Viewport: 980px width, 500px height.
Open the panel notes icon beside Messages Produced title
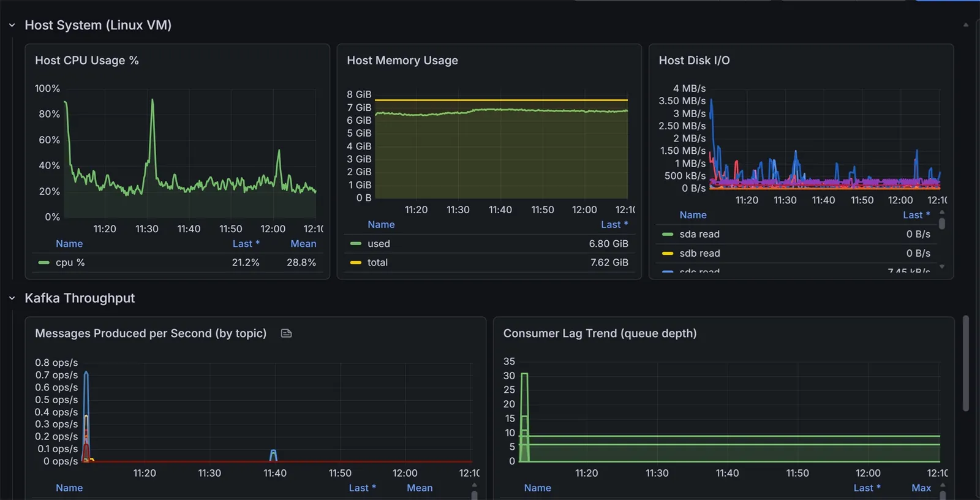coord(286,333)
